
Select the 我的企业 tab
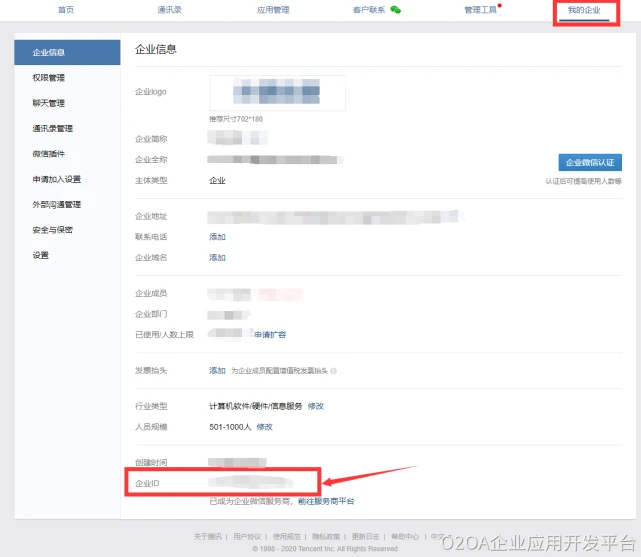[x=584, y=9]
